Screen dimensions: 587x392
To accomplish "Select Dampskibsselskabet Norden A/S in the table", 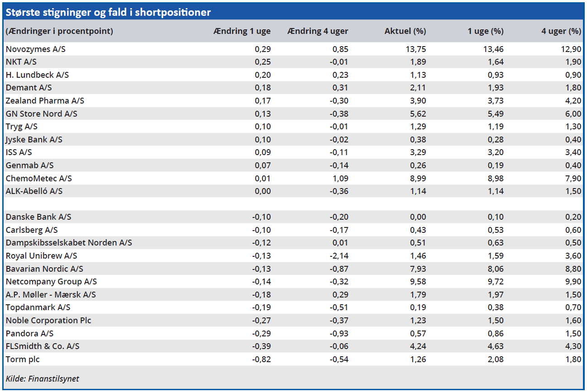I will [69, 243].
